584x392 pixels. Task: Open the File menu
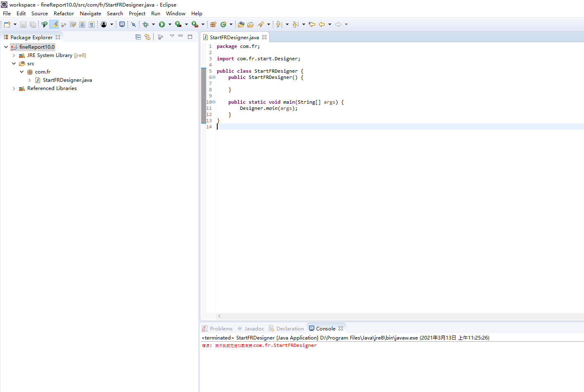tap(7, 14)
